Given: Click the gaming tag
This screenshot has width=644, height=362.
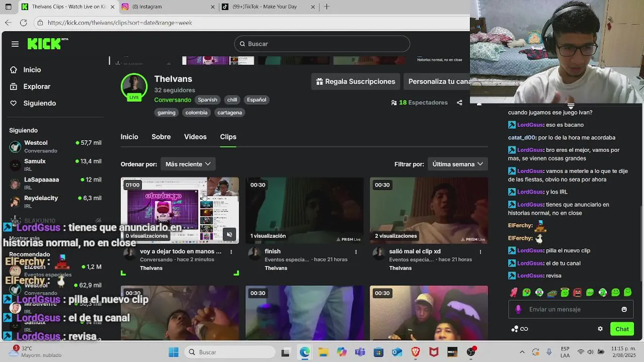Looking at the screenshot, I should (167, 113).
